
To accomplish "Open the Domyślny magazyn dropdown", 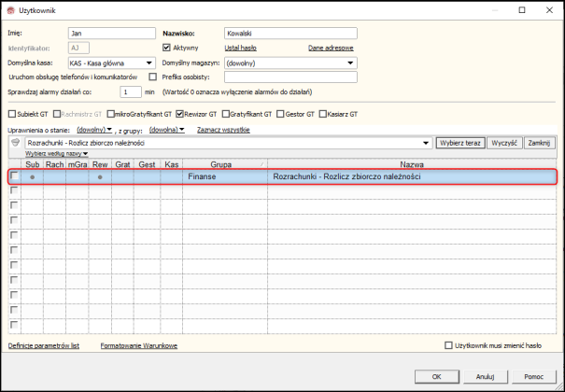I will pos(350,63).
